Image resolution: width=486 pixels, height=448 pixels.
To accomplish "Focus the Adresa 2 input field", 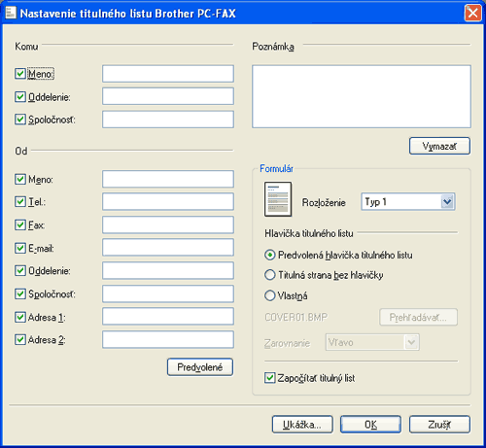I will (x=168, y=339).
